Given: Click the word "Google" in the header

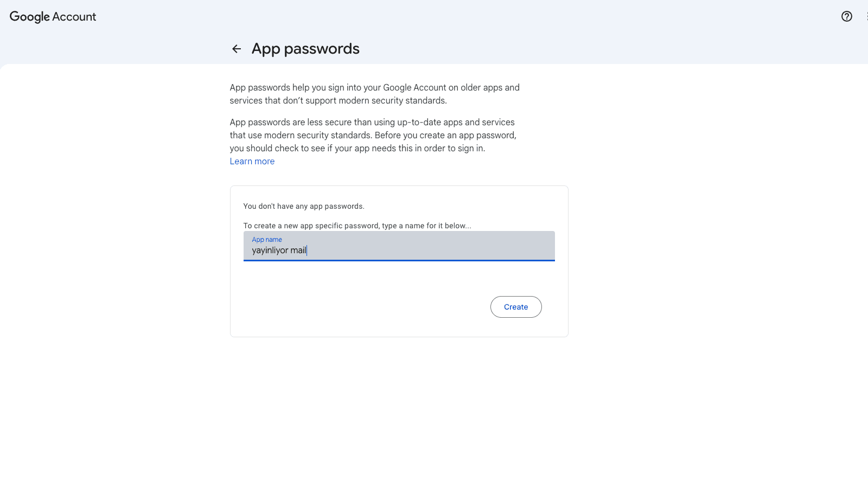Looking at the screenshot, I should [29, 17].
